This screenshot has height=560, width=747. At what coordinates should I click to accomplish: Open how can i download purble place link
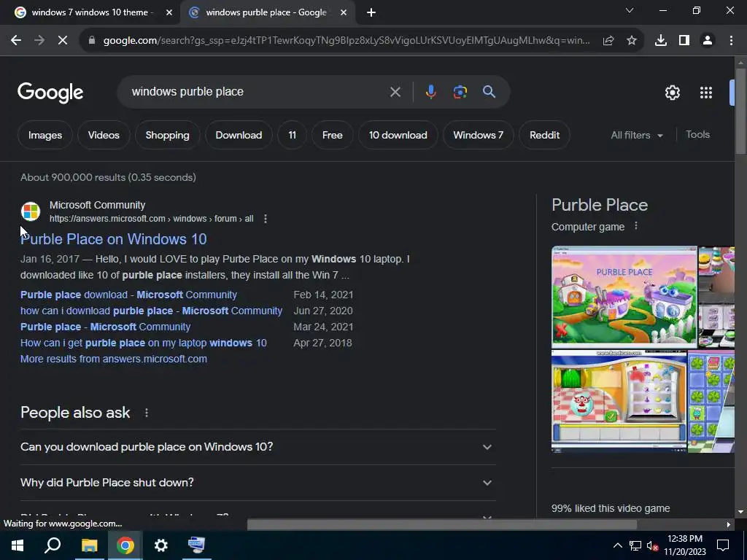(152, 311)
